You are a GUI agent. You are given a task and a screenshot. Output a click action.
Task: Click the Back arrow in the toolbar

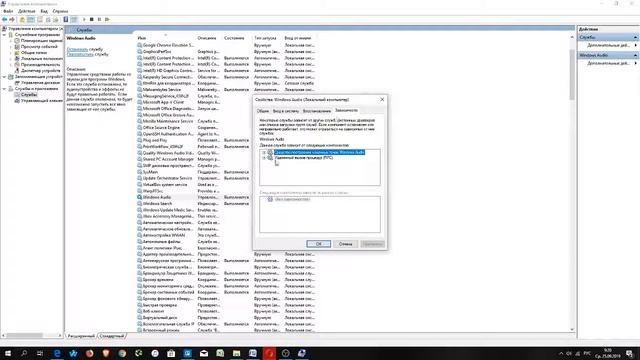coord(4,20)
